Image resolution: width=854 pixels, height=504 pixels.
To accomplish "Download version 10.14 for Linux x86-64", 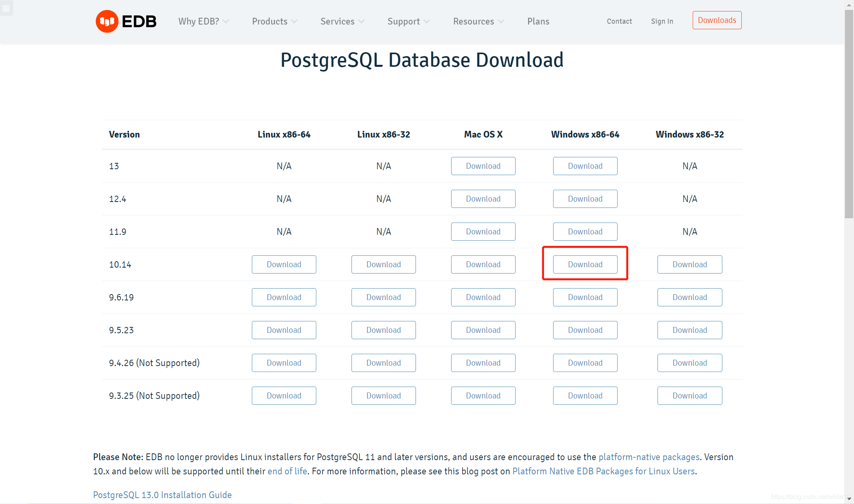I will coord(284,264).
